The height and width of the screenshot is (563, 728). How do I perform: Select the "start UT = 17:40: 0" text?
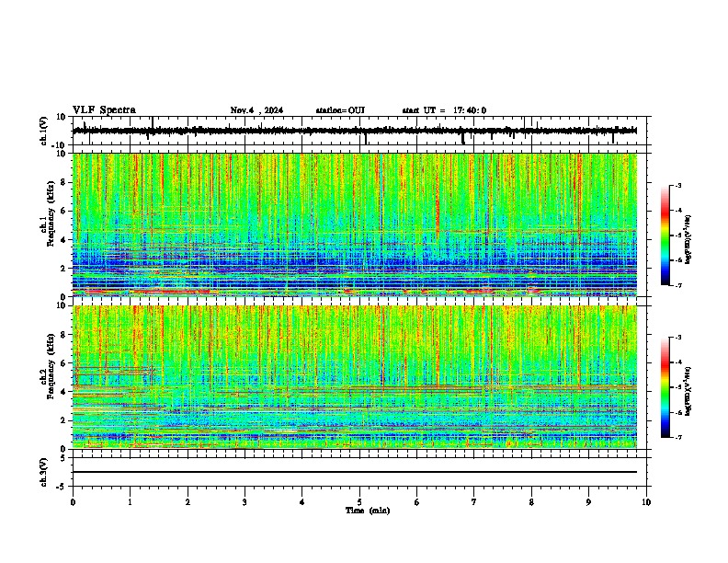[x=444, y=110]
